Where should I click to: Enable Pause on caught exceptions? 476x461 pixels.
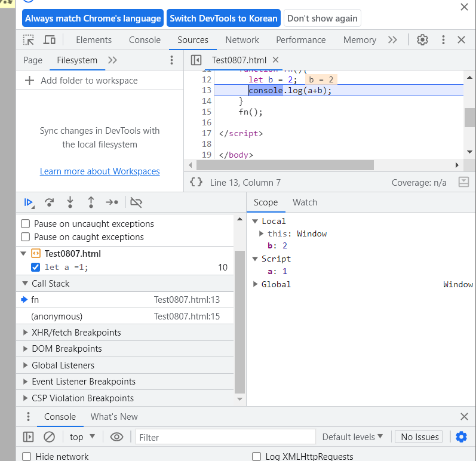(x=26, y=236)
